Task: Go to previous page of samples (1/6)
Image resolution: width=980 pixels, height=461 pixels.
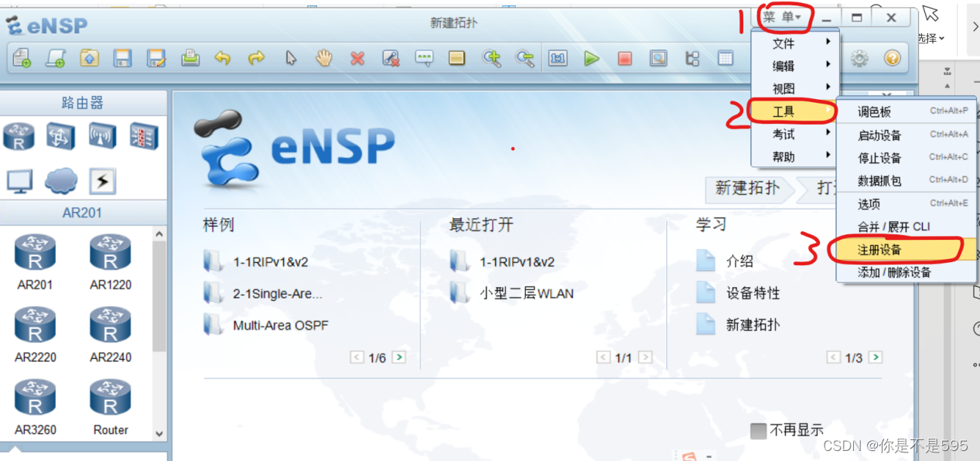Action: 357,357
